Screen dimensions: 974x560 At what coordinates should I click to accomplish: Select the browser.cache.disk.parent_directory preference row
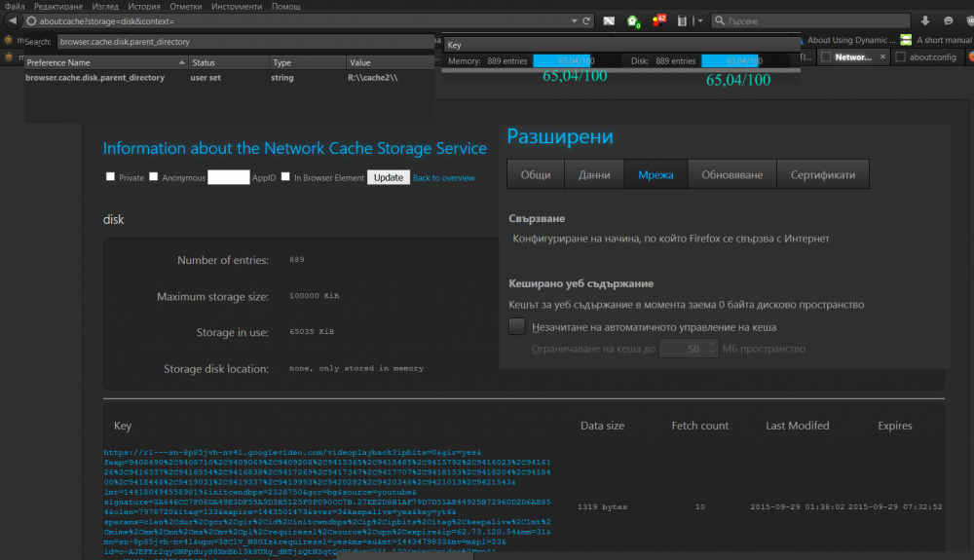coord(229,78)
